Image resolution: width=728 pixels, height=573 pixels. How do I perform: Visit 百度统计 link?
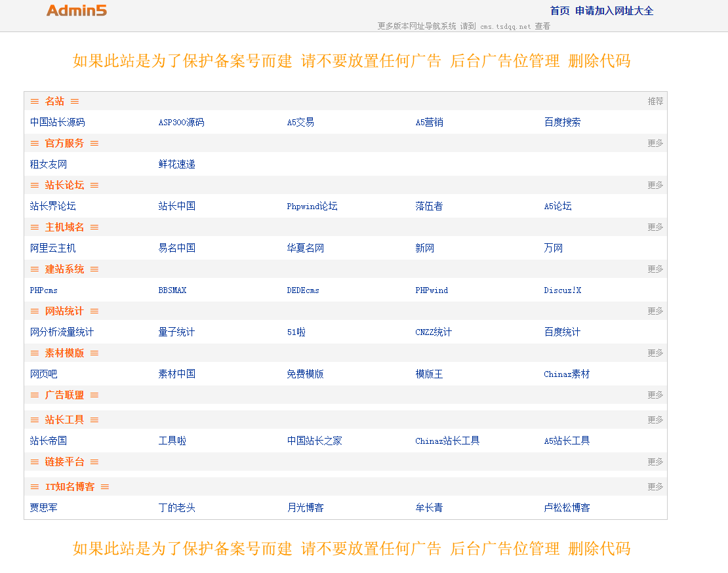(562, 332)
